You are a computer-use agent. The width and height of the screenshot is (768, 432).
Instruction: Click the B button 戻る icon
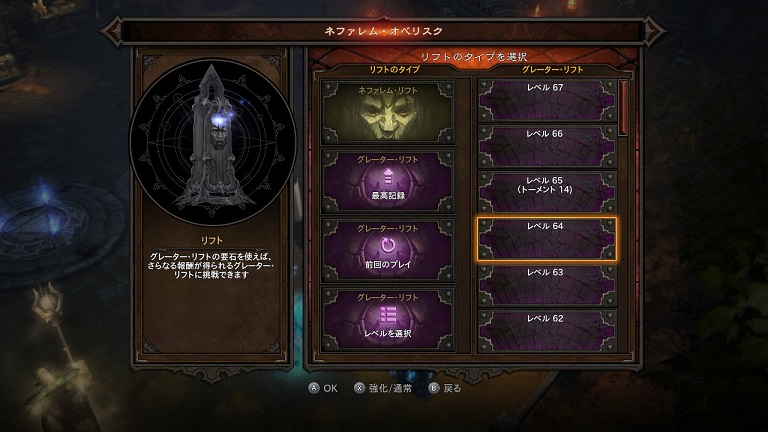(x=433, y=388)
